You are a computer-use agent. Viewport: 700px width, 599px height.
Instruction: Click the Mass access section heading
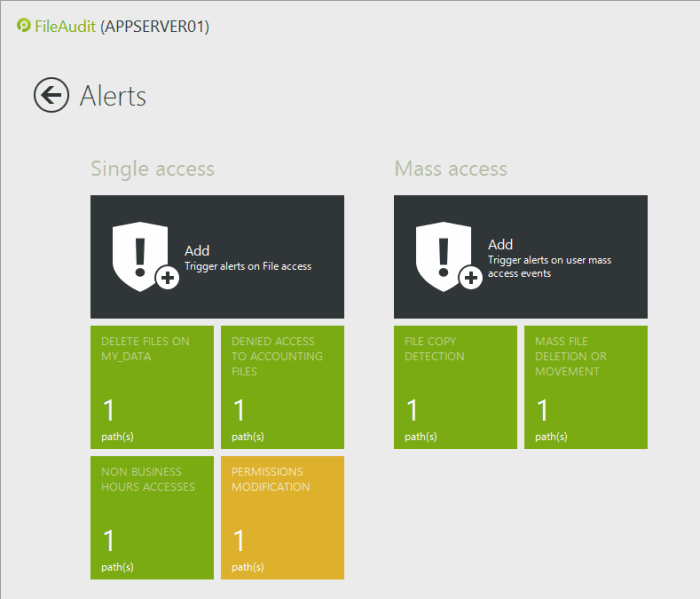coord(450,169)
